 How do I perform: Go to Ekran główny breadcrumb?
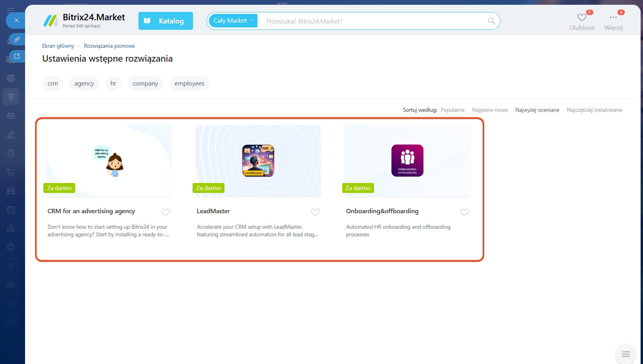[58, 46]
